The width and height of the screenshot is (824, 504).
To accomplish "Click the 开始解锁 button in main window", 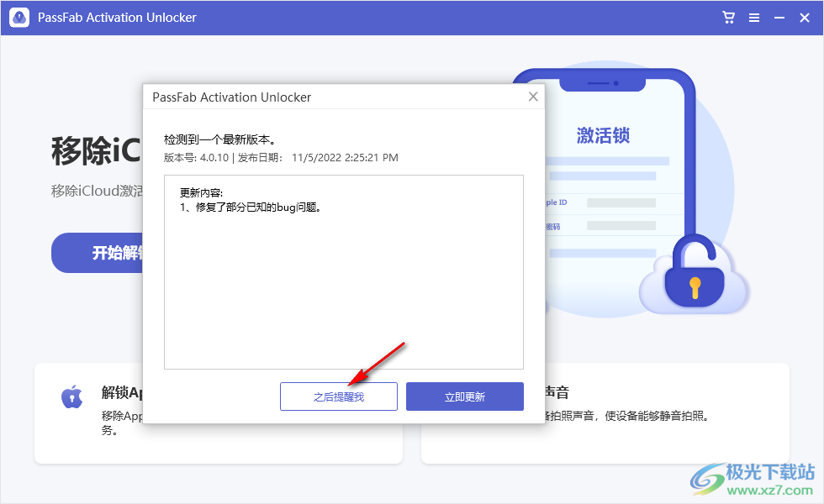I will (98, 253).
